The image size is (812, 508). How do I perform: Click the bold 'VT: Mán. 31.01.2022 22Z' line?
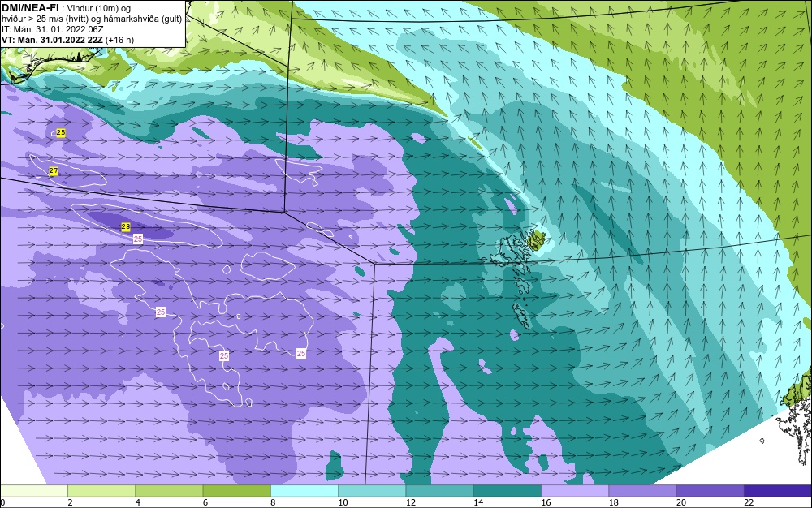(x=53, y=40)
